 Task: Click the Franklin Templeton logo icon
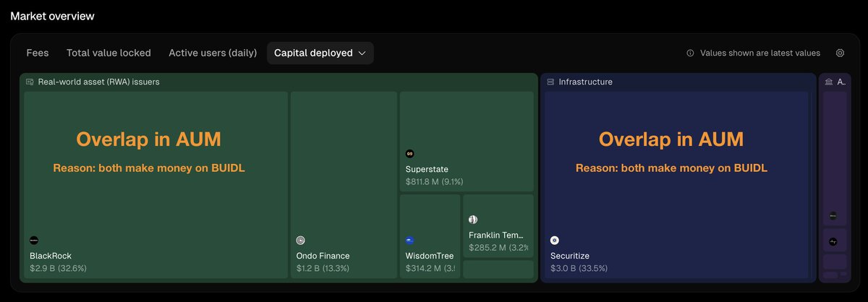pyautogui.click(x=473, y=220)
